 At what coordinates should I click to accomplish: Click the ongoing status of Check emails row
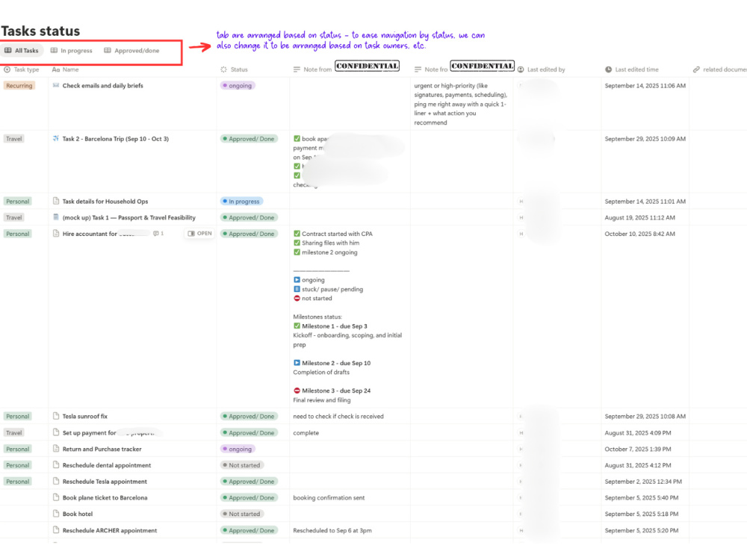(238, 86)
